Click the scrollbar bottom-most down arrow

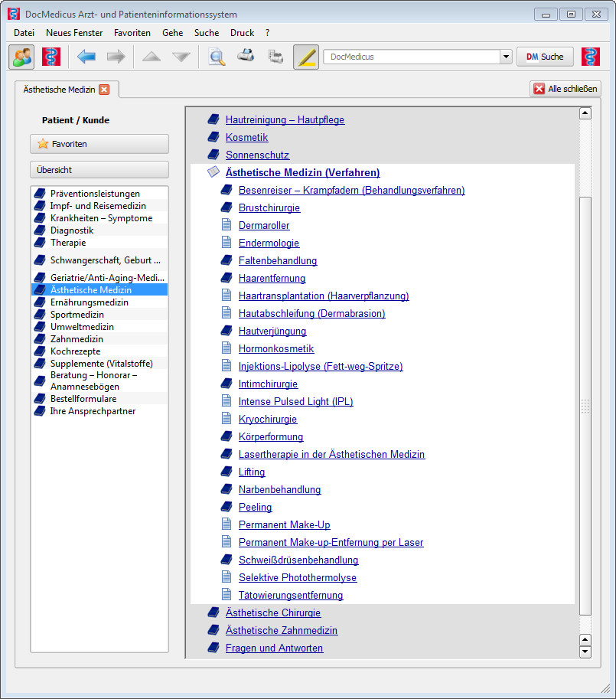pyautogui.click(x=585, y=652)
